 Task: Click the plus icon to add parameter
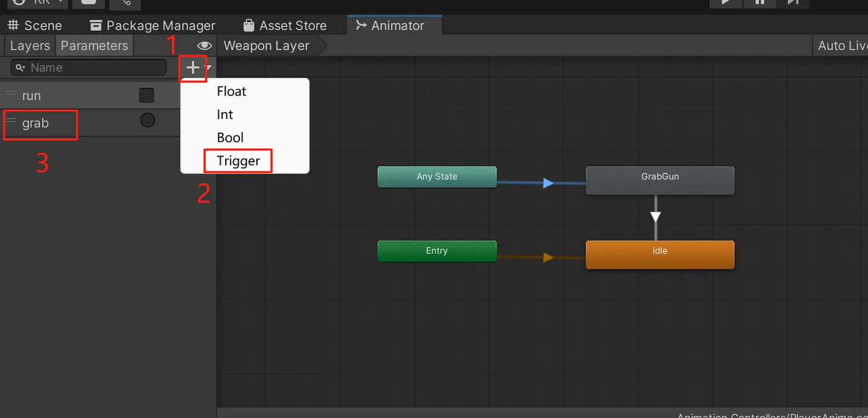coord(193,67)
